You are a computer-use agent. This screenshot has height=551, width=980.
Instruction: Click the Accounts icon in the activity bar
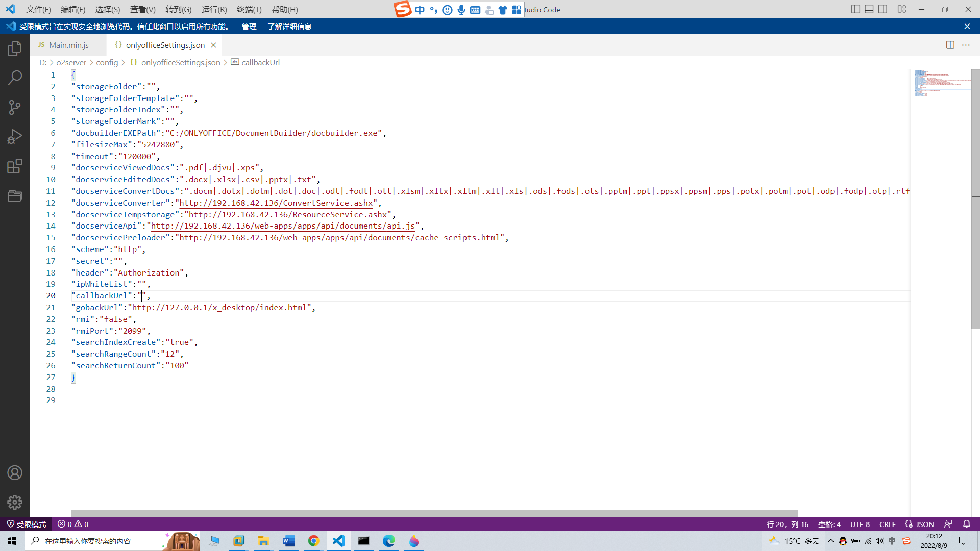15,473
